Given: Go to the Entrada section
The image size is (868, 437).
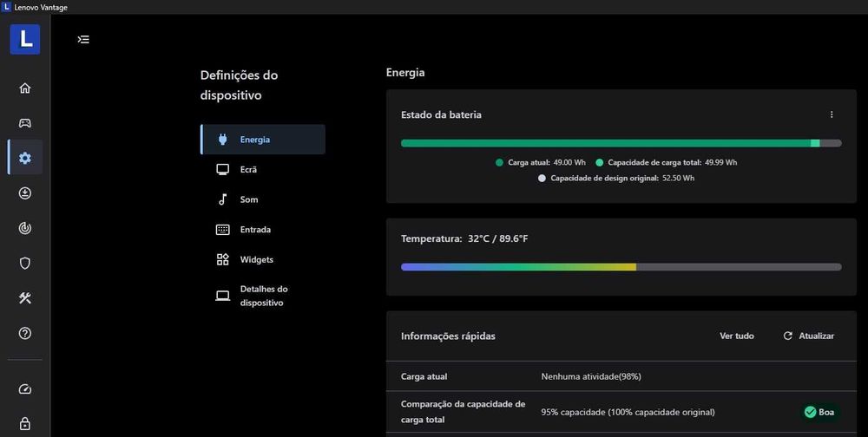Looking at the screenshot, I should (255, 230).
